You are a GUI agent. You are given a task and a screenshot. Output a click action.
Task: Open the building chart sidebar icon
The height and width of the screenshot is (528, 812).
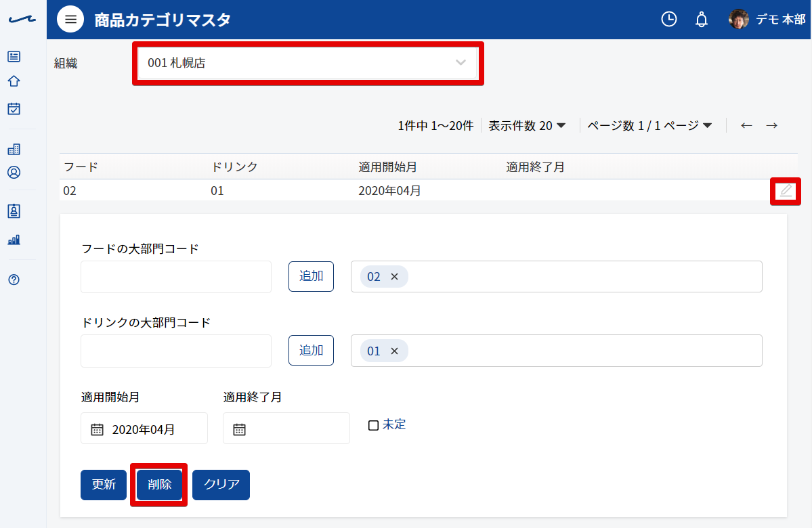click(x=14, y=150)
